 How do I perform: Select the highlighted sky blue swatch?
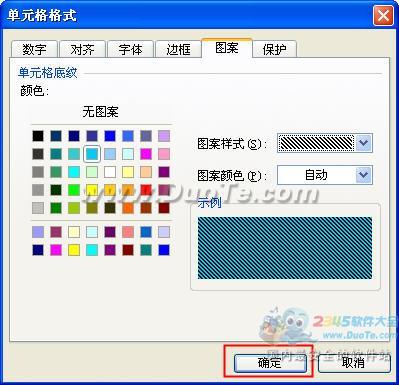pyautogui.click(x=92, y=154)
